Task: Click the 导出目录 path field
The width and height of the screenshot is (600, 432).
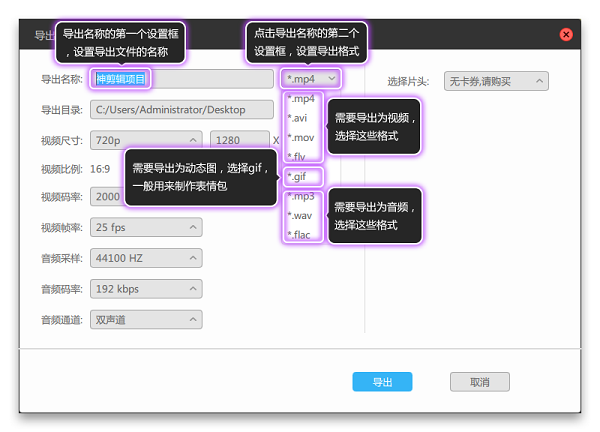Action: [180, 110]
